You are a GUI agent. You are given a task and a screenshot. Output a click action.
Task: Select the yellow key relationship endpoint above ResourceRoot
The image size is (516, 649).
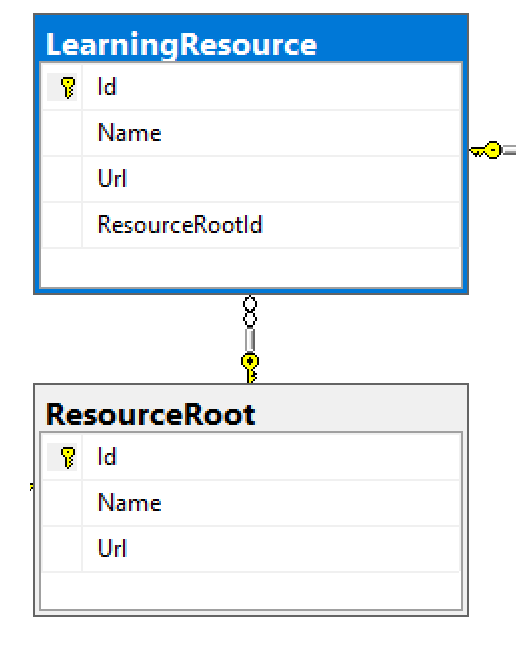[250, 368]
